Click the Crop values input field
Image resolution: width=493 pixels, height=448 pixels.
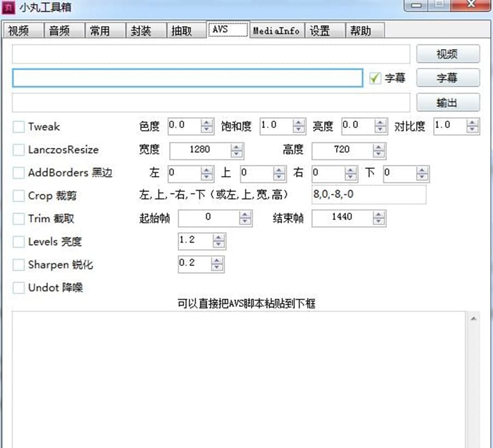pos(368,195)
